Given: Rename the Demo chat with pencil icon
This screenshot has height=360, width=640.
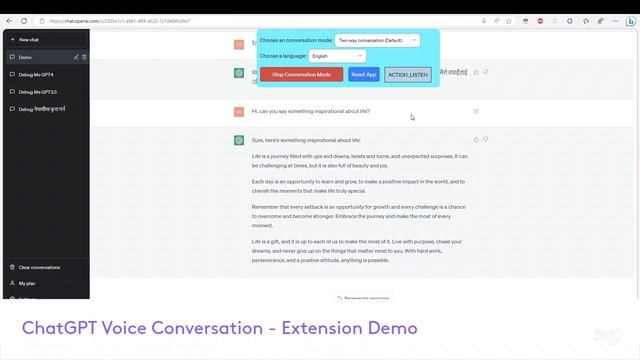Looking at the screenshot, I should [x=76, y=57].
